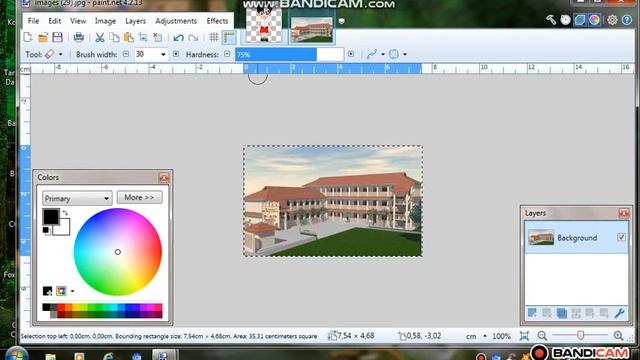Image resolution: width=640 pixels, height=360 pixels.
Task: Open Primary color selector dropdown
Action: point(77,198)
